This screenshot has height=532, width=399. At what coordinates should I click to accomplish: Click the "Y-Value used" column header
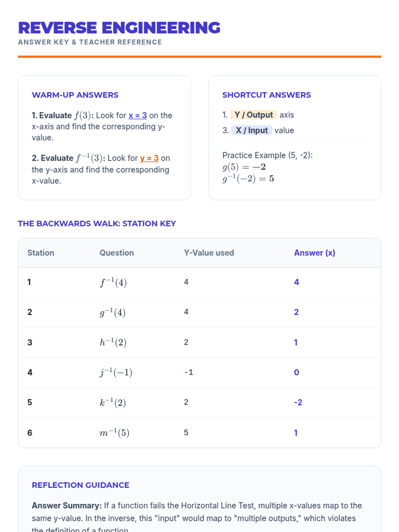click(209, 253)
